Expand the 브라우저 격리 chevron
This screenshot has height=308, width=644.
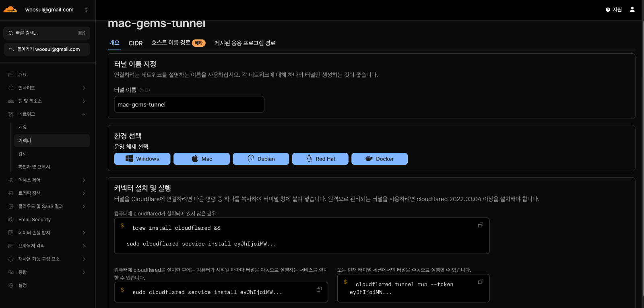pos(84,246)
